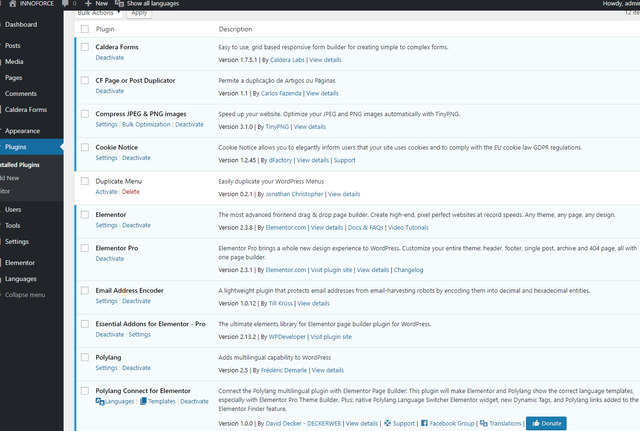Click the plus icon beside New
Image resolution: width=640 pixels, height=431 pixels.
pos(88,3)
